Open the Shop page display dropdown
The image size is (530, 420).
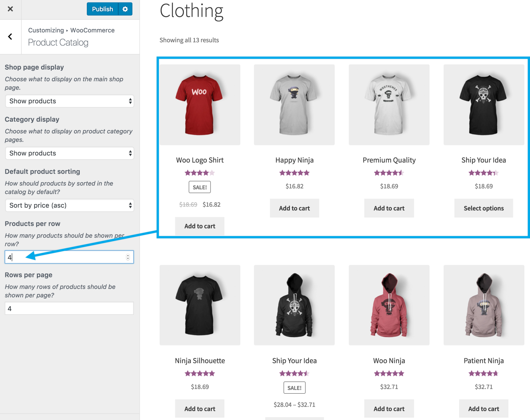click(69, 101)
